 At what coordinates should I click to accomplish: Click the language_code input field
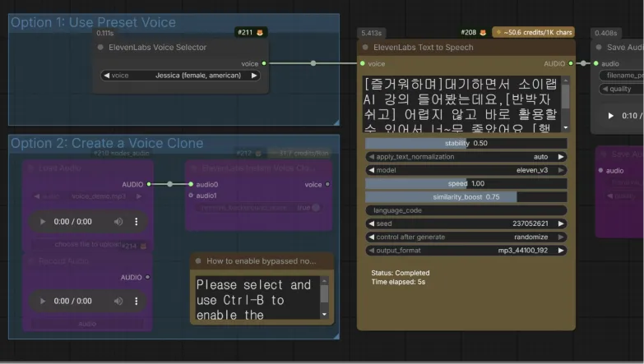tap(466, 210)
